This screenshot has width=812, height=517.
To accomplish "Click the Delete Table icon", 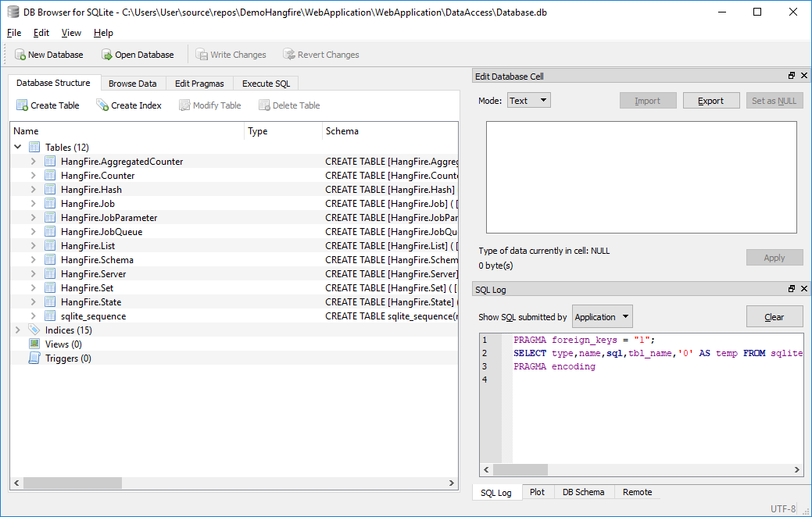I will (x=264, y=105).
